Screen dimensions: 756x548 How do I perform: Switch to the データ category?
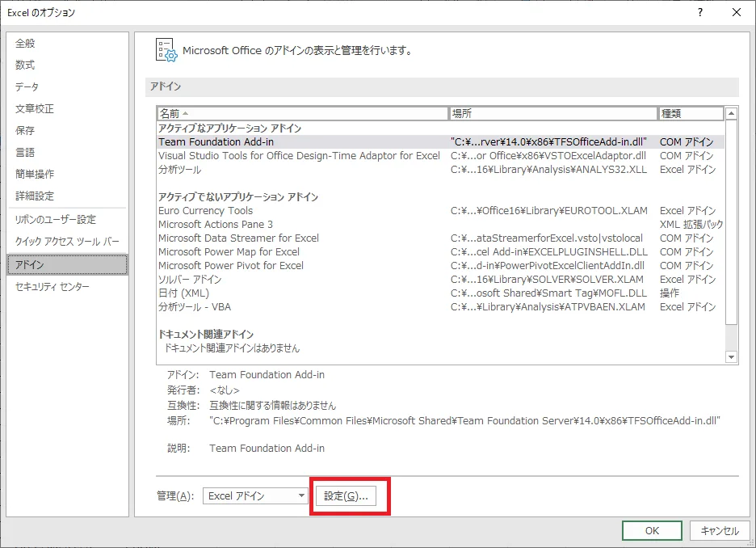pyautogui.click(x=27, y=86)
